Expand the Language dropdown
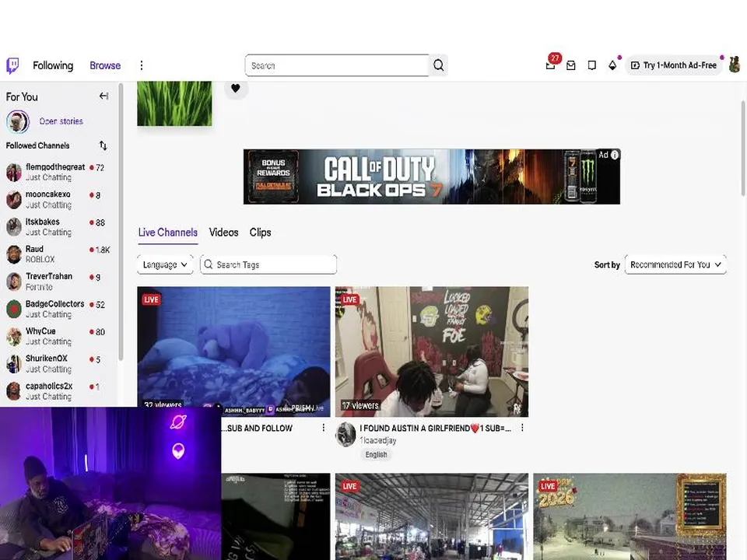Screen dimensions: 747x560 [165, 264]
